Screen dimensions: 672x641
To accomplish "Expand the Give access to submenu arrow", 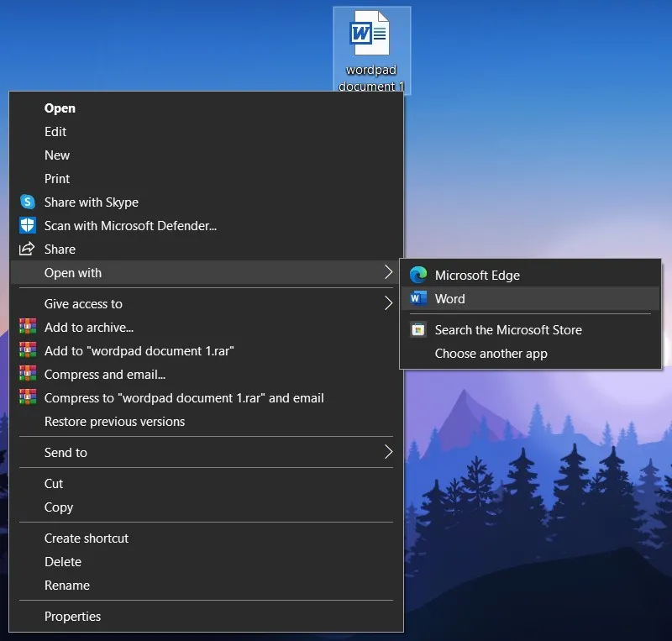I will [x=389, y=303].
